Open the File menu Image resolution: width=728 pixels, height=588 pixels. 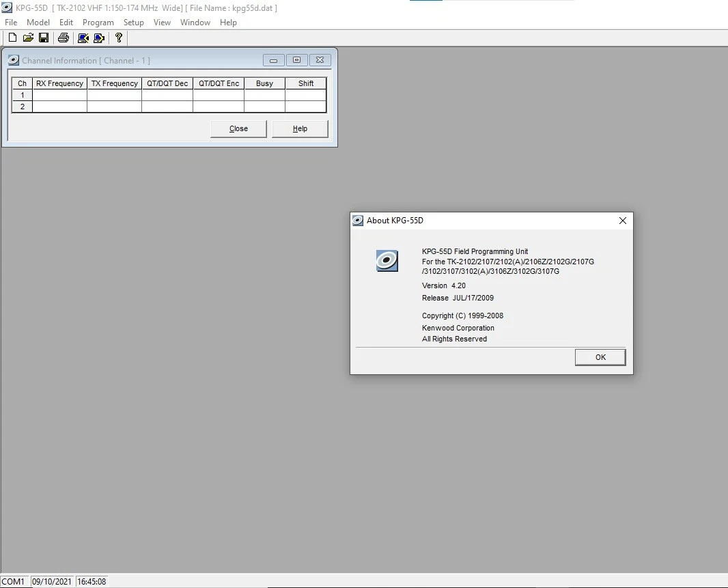[x=11, y=23]
